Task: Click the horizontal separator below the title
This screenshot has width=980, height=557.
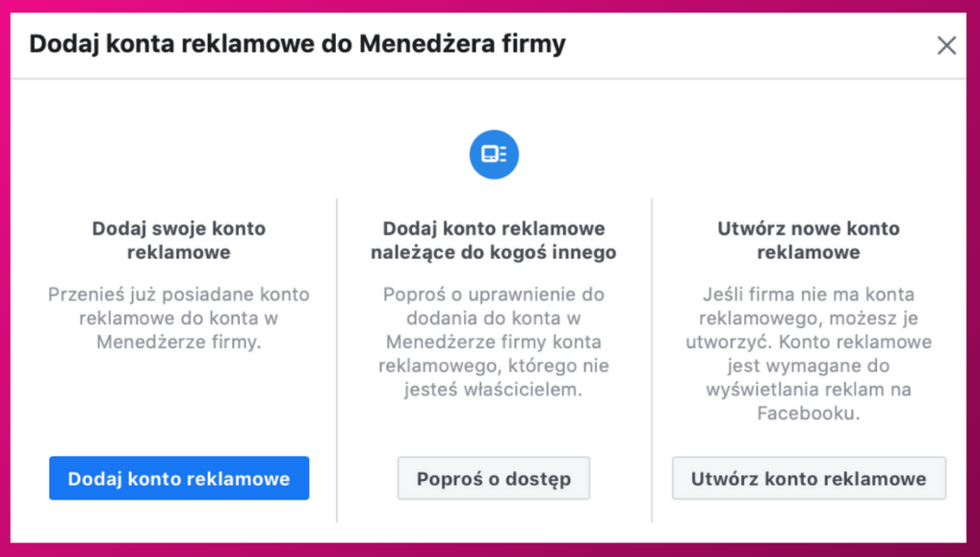Action: tap(488, 79)
